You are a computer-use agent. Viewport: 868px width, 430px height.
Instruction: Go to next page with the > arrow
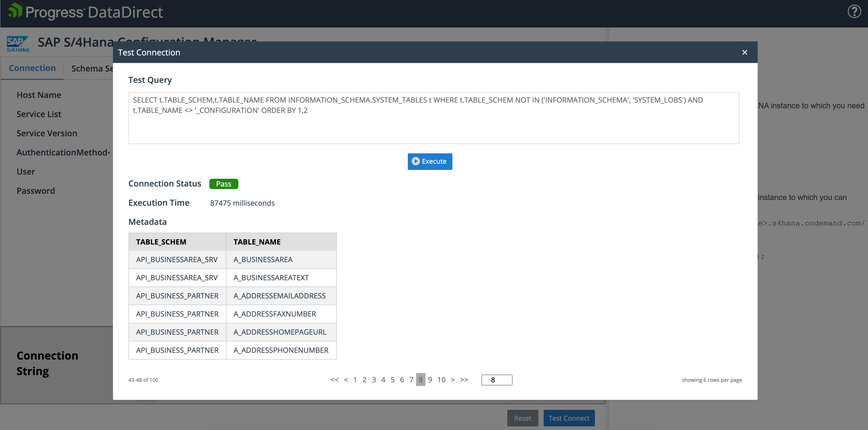[453, 379]
